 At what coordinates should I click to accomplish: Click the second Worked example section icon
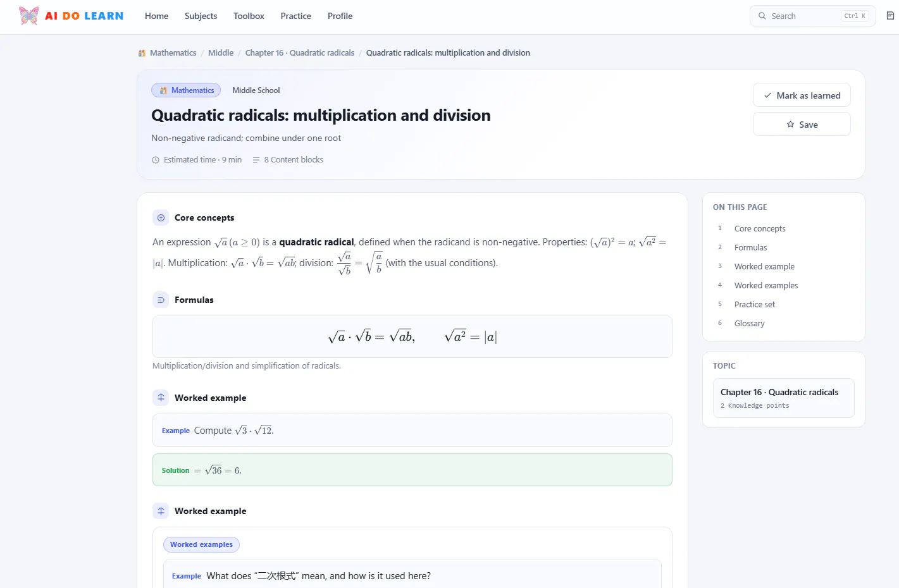(161, 511)
